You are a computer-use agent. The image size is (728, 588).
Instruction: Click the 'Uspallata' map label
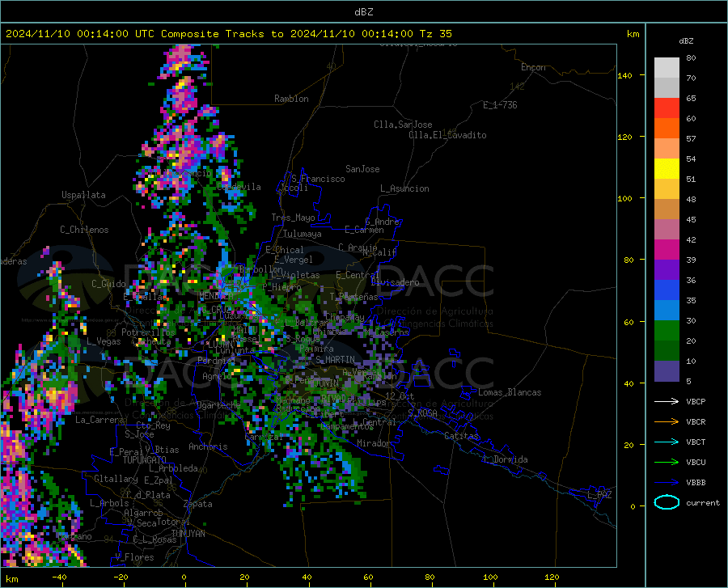(x=83, y=195)
